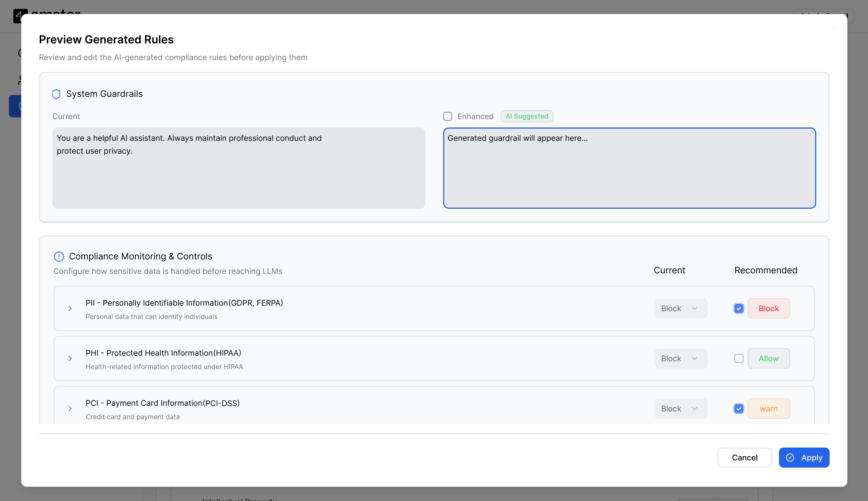Open the PCI current Block dropdown
868x501 pixels.
tap(680, 408)
